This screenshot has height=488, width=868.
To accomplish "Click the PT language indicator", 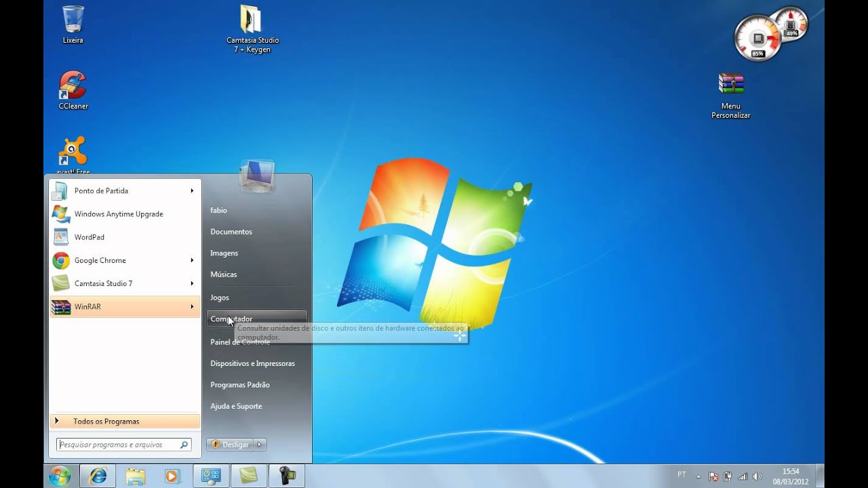I will (682, 474).
